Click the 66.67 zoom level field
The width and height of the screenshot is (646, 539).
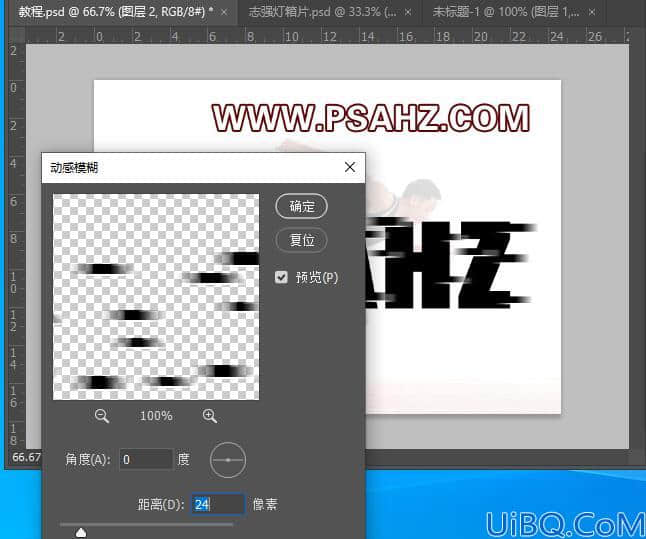[x=26, y=457]
